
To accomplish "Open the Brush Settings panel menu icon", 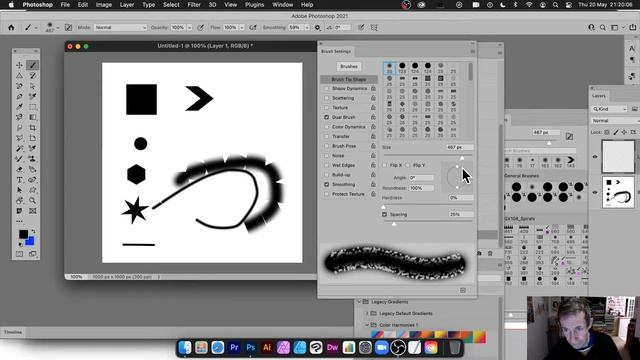I will coord(472,51).
